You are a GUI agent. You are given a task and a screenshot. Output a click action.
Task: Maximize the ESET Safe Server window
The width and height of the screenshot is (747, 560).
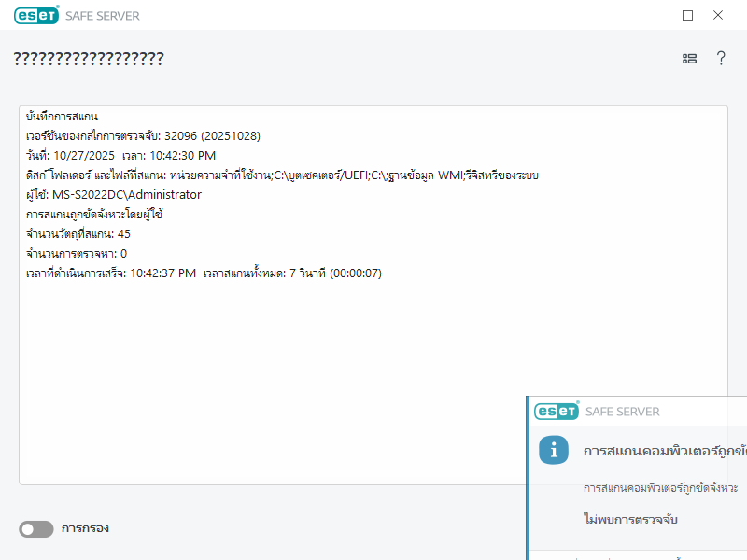click(688, 15)
